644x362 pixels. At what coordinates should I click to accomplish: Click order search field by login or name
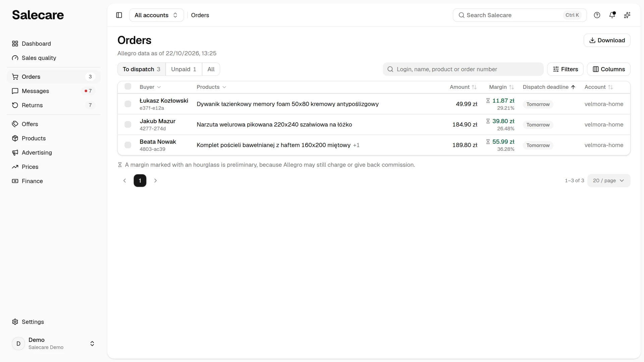[463, 69]
